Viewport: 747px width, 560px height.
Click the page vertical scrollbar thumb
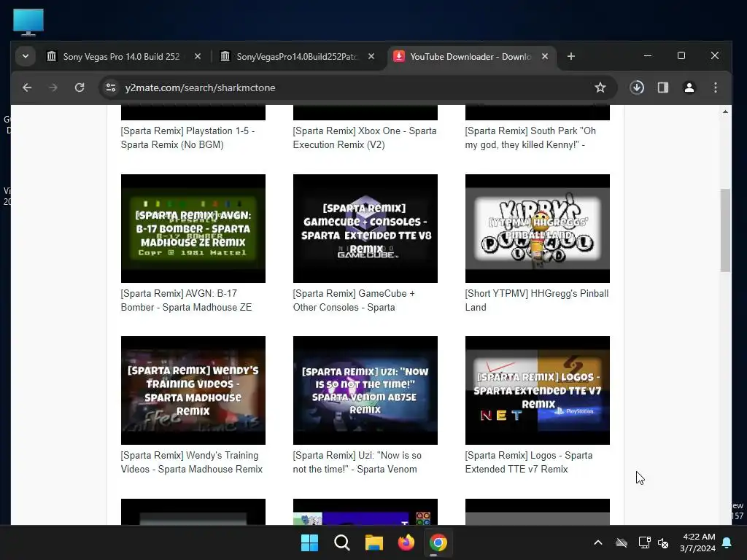click(725, 230)
